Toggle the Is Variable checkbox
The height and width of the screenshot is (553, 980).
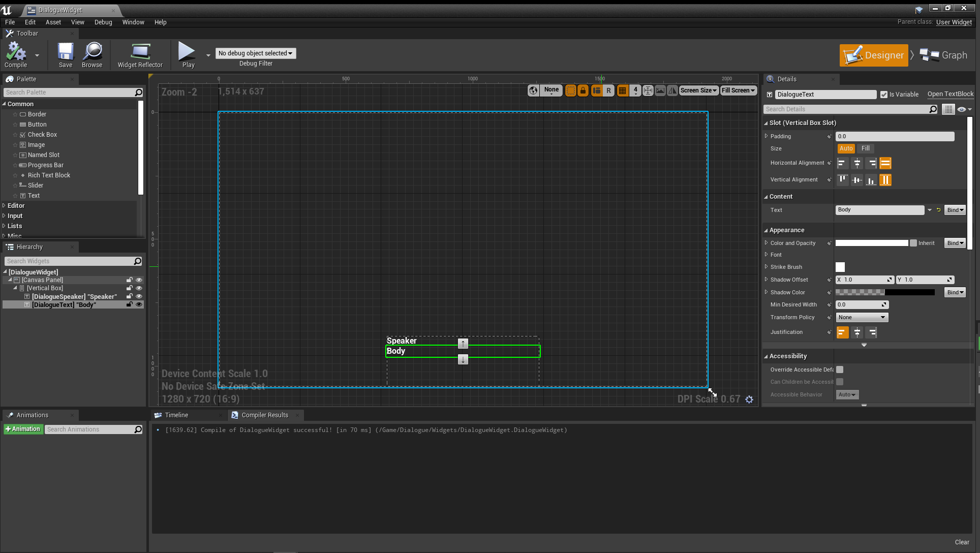884,95
